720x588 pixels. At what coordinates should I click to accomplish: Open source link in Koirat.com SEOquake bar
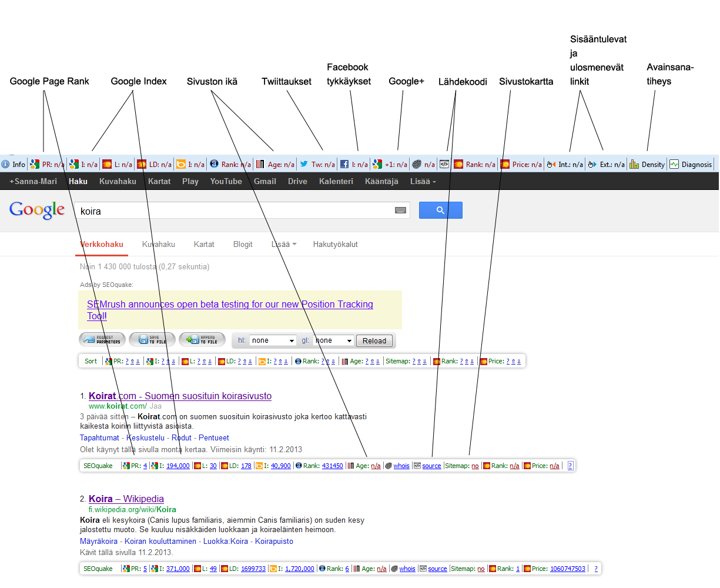coord(431,466)
